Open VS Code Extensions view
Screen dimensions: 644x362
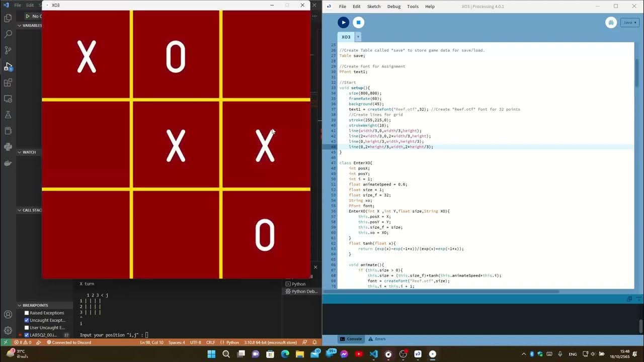[8, 82]
